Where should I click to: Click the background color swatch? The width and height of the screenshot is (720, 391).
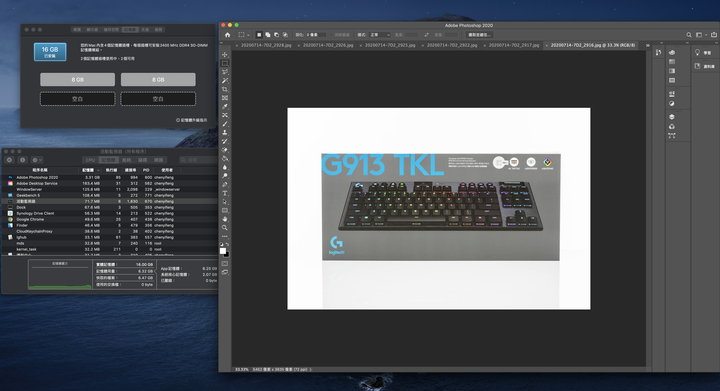tap(226, 254)
